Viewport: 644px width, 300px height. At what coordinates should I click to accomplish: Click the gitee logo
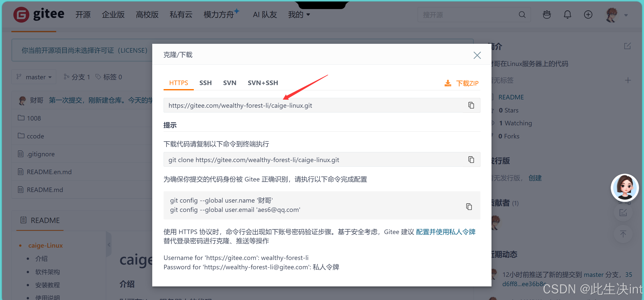click(x=39, y=14)
